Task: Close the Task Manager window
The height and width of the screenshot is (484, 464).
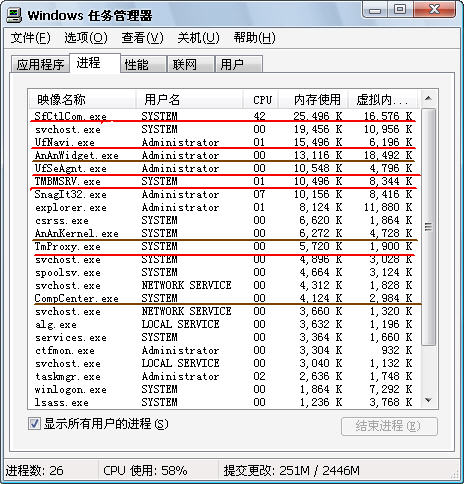Action: [x=434, y=9]
